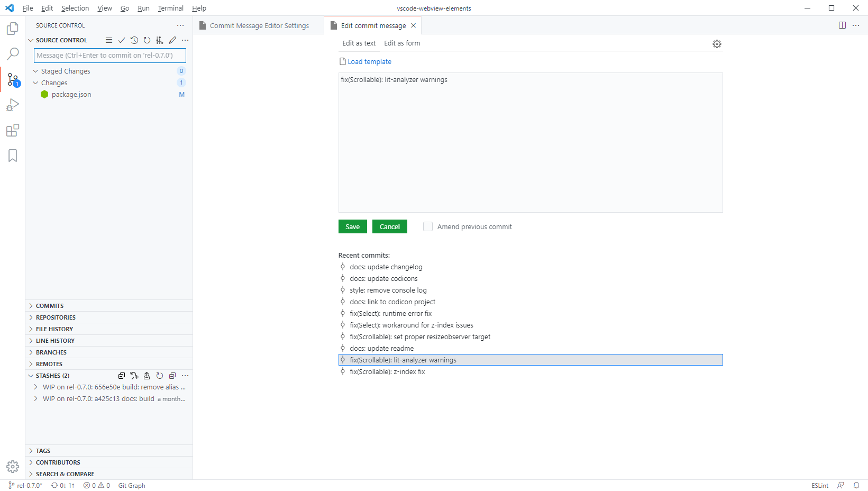This screenshot has height=491, width=868.
Task: Open the settings gear on the commit editor
Action: coord(717,44)
